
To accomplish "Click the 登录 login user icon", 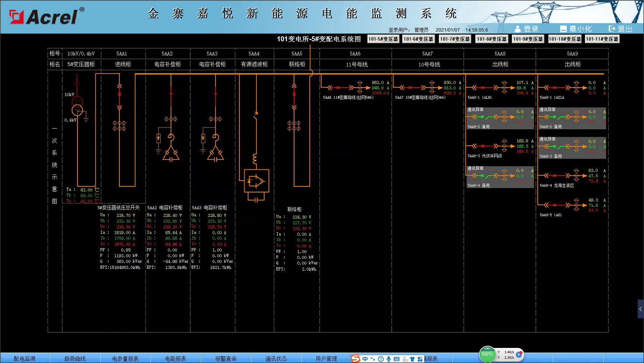I will click(517, 29).
